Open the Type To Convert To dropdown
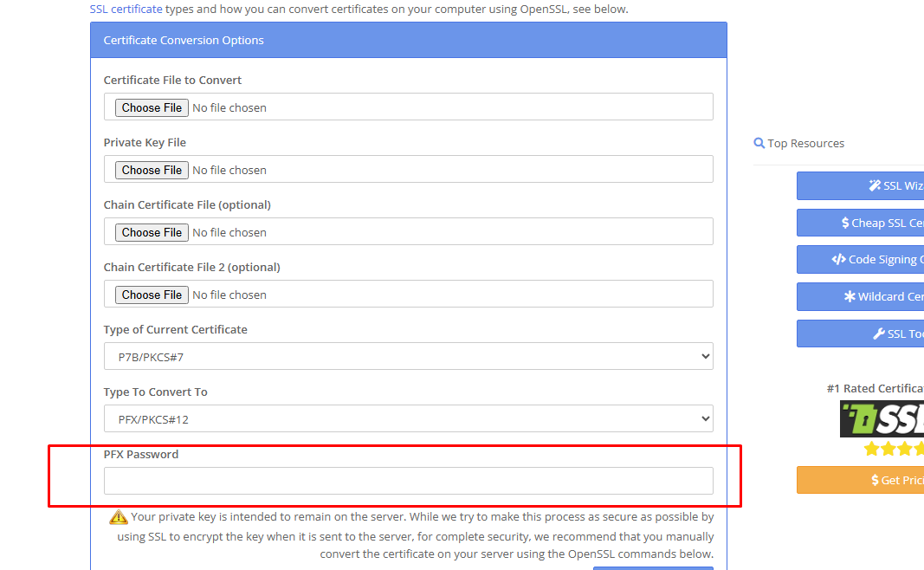The width and height of the screenshot is (924, 570). click(409, 419)
